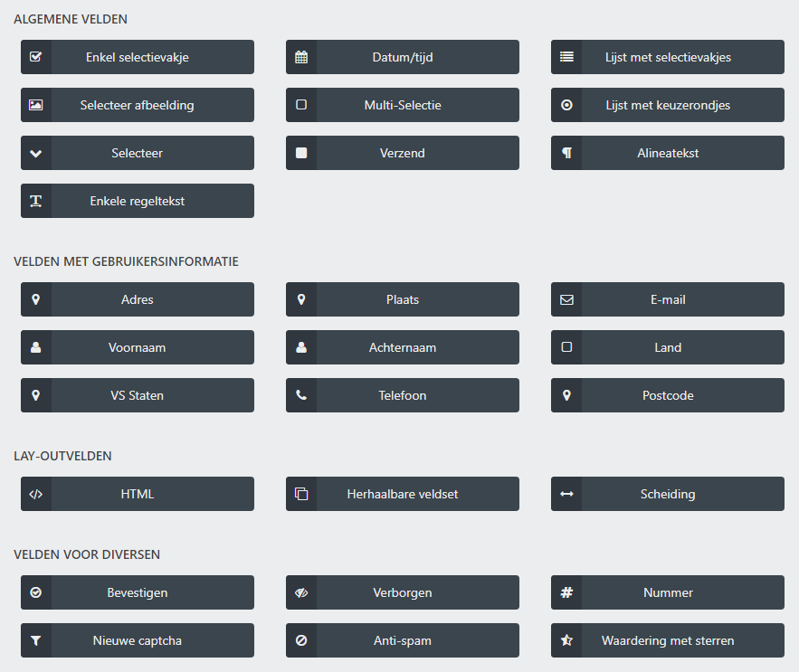Insert the Scheiding divider field
The width and height of the screenshot is (799, 672).
pyautogui.click(x=668, y=494)
